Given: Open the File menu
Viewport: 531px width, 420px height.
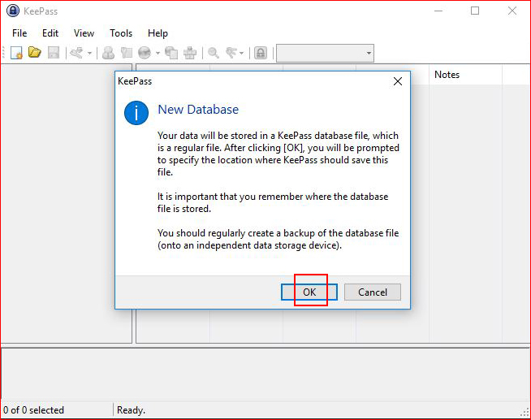Looking at the screenshot, I should (19, 33).
